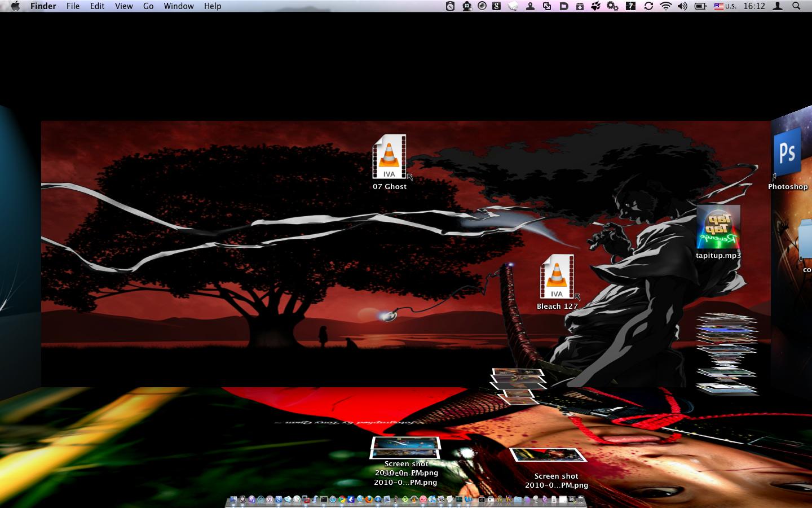
Task: Click the letter g menu bar icon
Action: tap(497, 6)
